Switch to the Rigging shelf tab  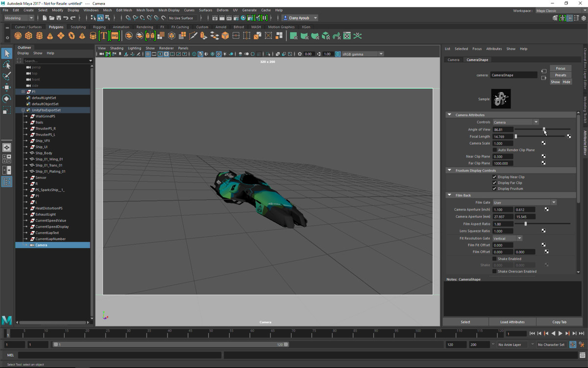click(99, 27)
